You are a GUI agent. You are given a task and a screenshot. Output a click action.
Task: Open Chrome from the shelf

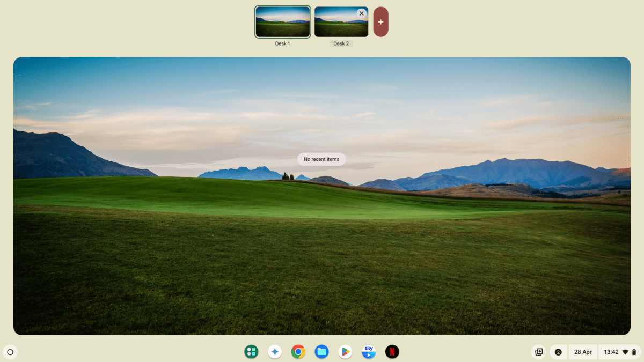click(298, 352)
